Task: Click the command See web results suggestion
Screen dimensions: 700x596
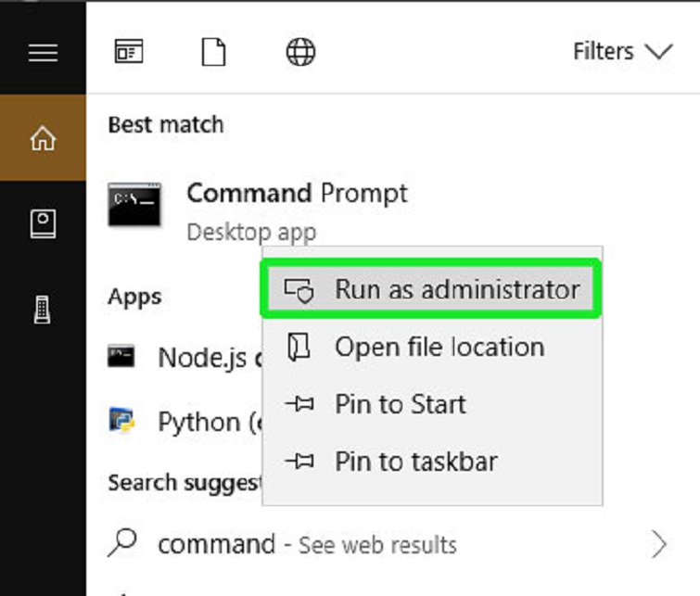Action: pyautogui.click(x=306, y=544)
